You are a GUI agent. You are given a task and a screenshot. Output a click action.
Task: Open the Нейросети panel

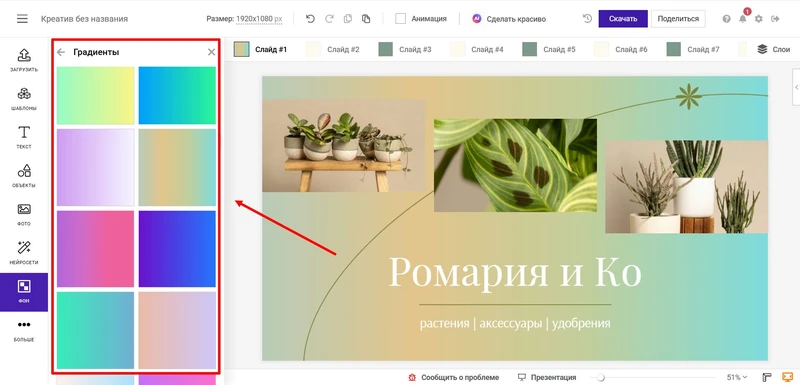tap(24, 253)
